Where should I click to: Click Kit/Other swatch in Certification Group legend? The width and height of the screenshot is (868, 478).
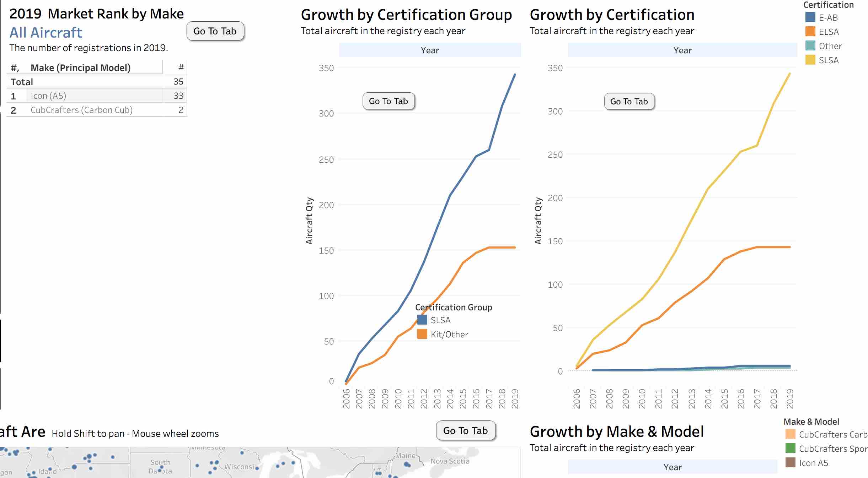coord(422,334)
